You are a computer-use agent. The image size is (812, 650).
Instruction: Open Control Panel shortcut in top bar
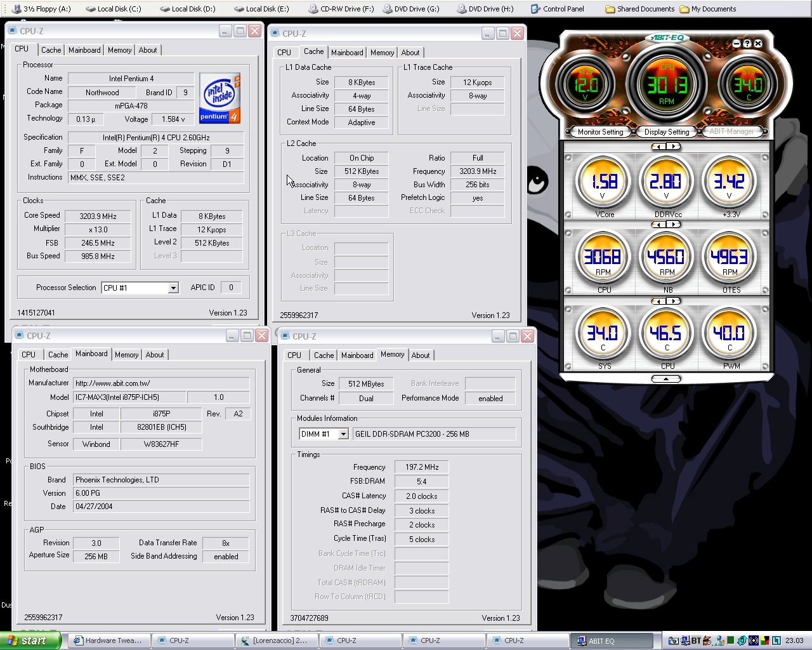[x=558, y=9]
